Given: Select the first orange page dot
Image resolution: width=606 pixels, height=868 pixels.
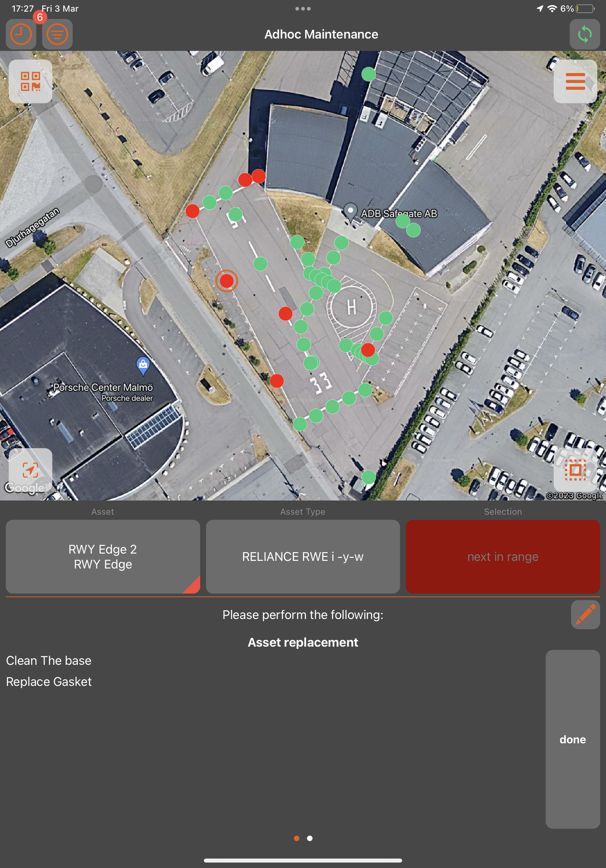Looking at the screenshot, I should point(296,838).
